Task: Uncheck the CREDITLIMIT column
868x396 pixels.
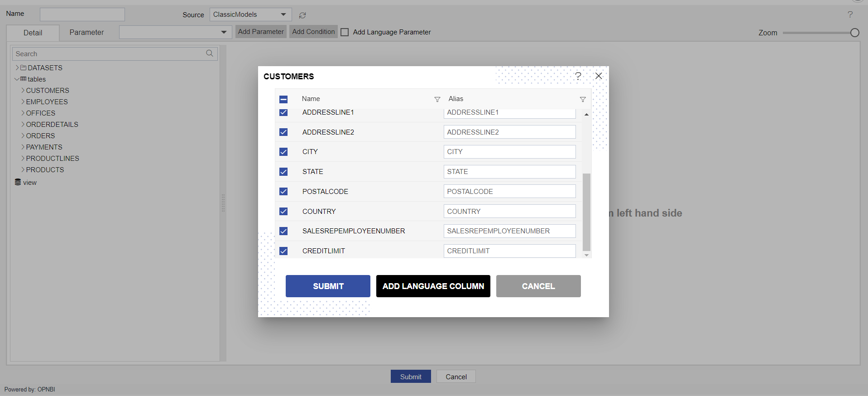Action: click(283, 251)
